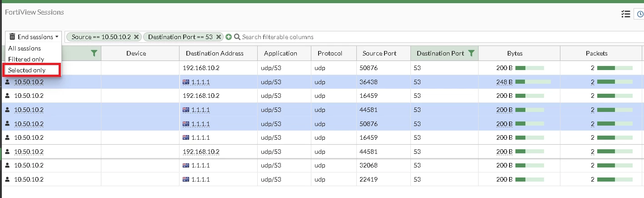Open the End sessions dropdown
This screenshot has height=198, width=644.
tap(34, 37)
